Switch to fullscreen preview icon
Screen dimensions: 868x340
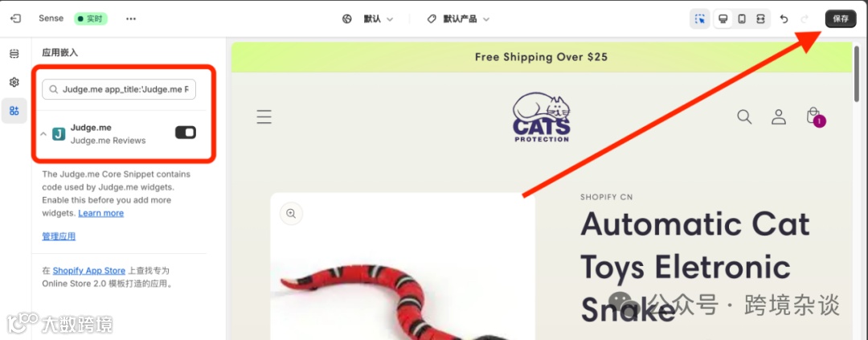coord(760,18)
